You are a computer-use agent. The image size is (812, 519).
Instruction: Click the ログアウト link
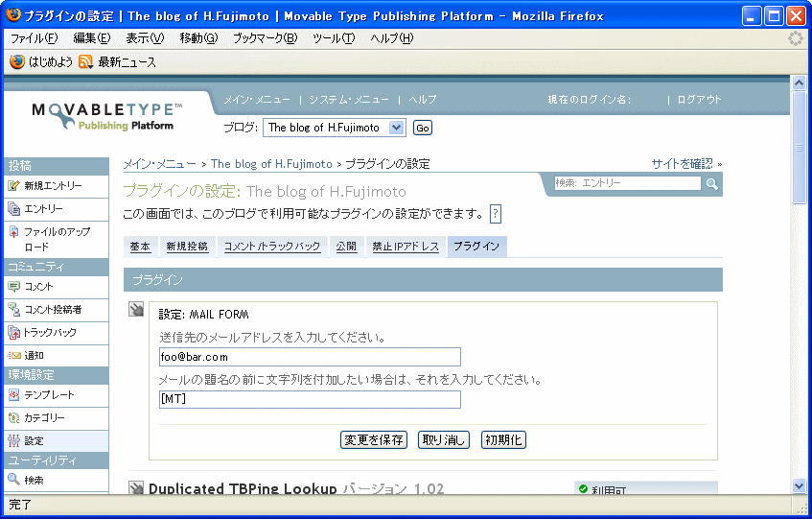click(x=699, y=100)
